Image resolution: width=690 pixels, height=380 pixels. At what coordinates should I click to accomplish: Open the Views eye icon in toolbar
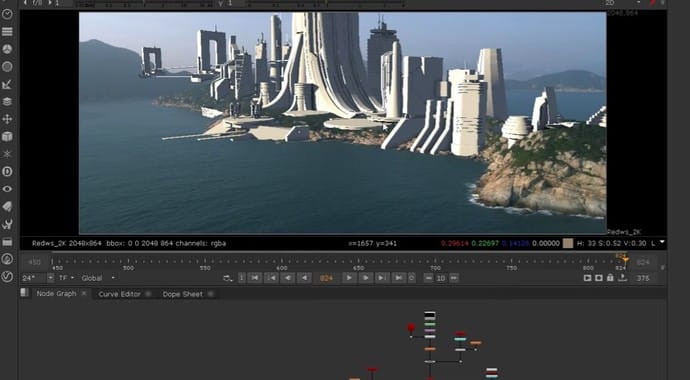click(x=7, y=189)
